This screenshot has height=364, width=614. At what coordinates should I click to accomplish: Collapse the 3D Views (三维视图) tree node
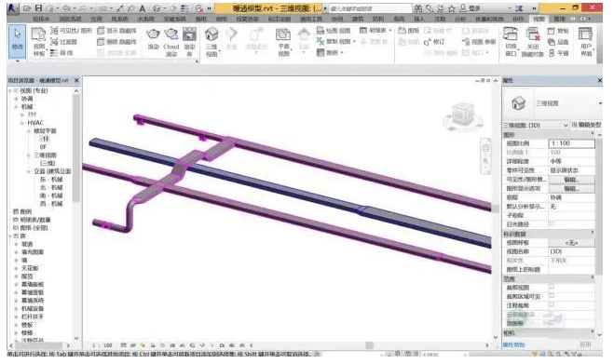pos(29,155)
